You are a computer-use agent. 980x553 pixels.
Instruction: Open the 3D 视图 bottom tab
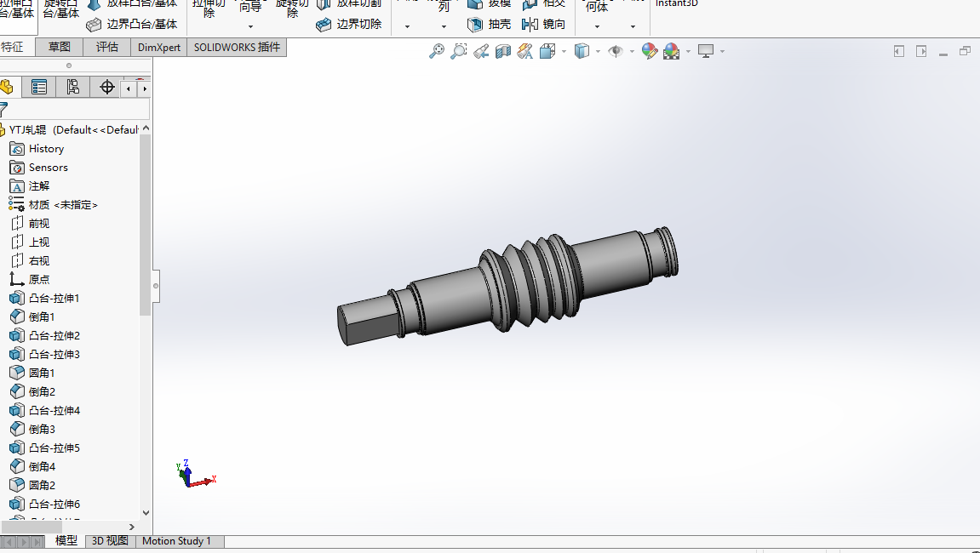click(110, 541)
